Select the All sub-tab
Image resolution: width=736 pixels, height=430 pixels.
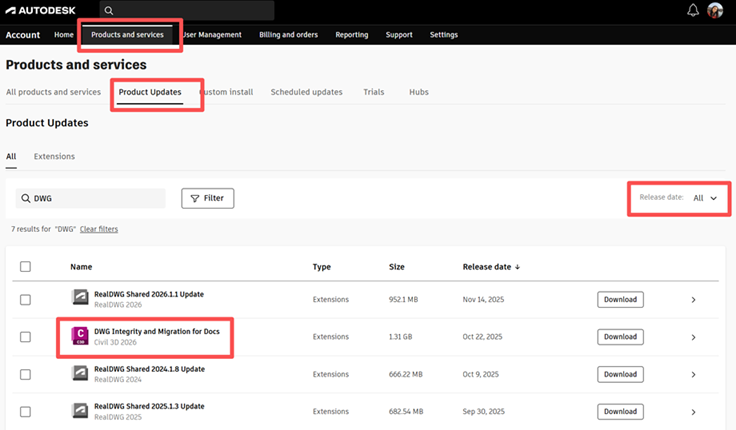click(11, 156)
